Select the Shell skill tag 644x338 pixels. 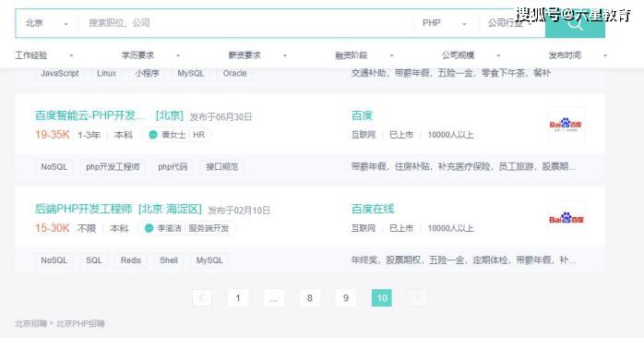tap(169, 260)
